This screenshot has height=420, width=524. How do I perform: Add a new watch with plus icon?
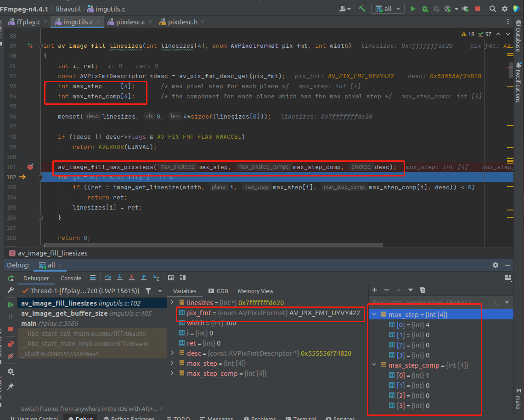[x=375, y=290]
